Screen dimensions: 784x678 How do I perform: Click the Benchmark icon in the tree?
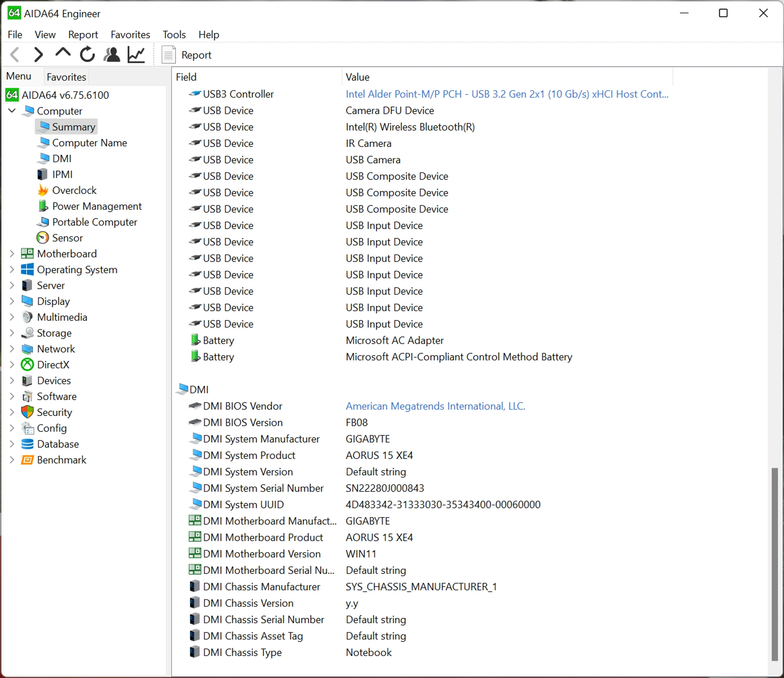click(x=27, y=460)
